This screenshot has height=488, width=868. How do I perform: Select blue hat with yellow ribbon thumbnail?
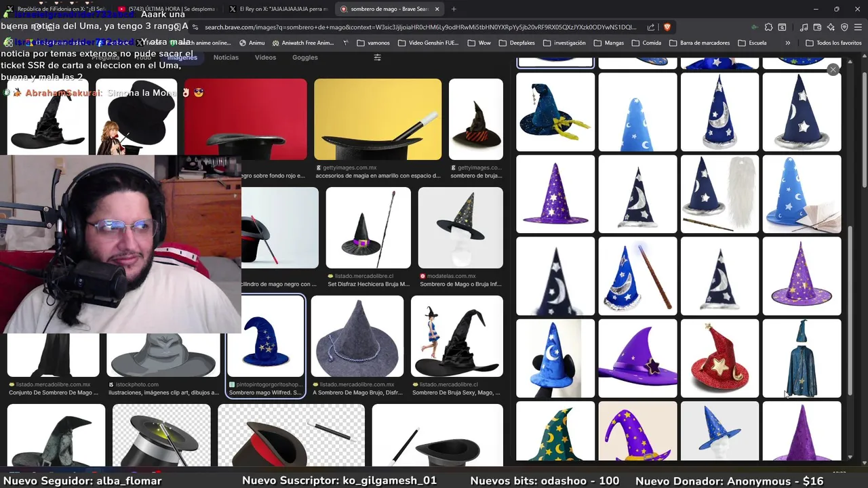[555, 112]
